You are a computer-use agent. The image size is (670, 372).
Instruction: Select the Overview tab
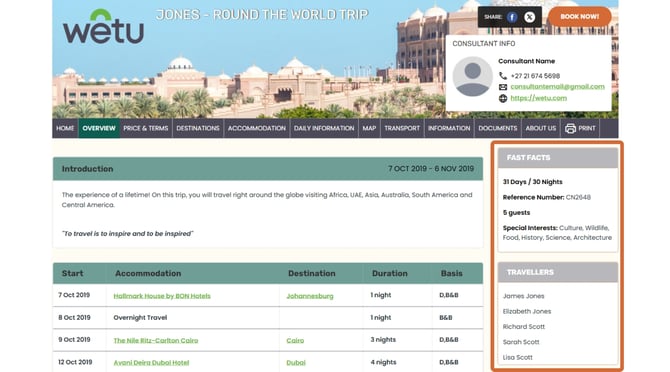(99, 128)
